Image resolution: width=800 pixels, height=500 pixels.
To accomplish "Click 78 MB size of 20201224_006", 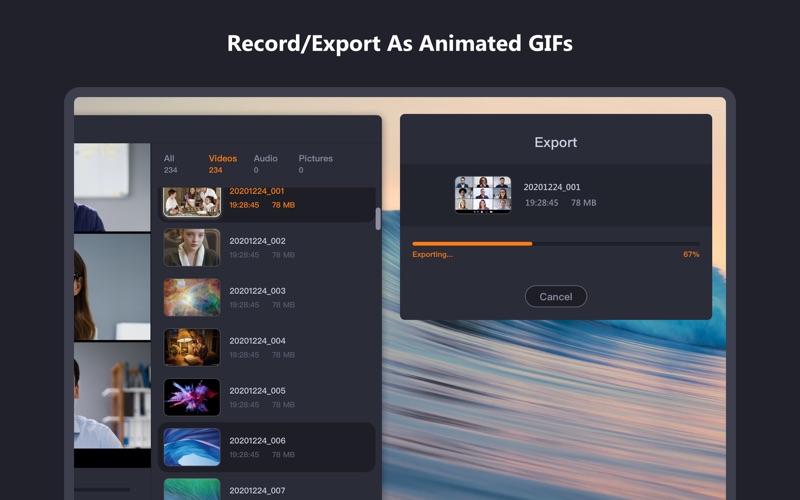I will point(283,455).
